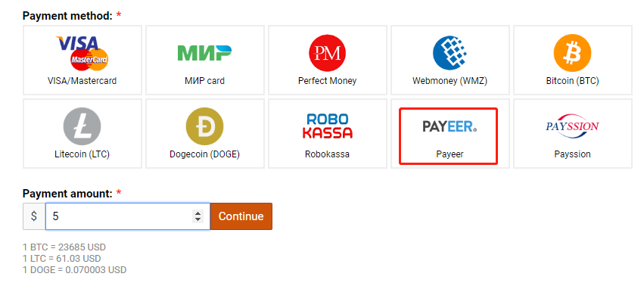Click the Perfect Money label text

[x=328, y=81]
